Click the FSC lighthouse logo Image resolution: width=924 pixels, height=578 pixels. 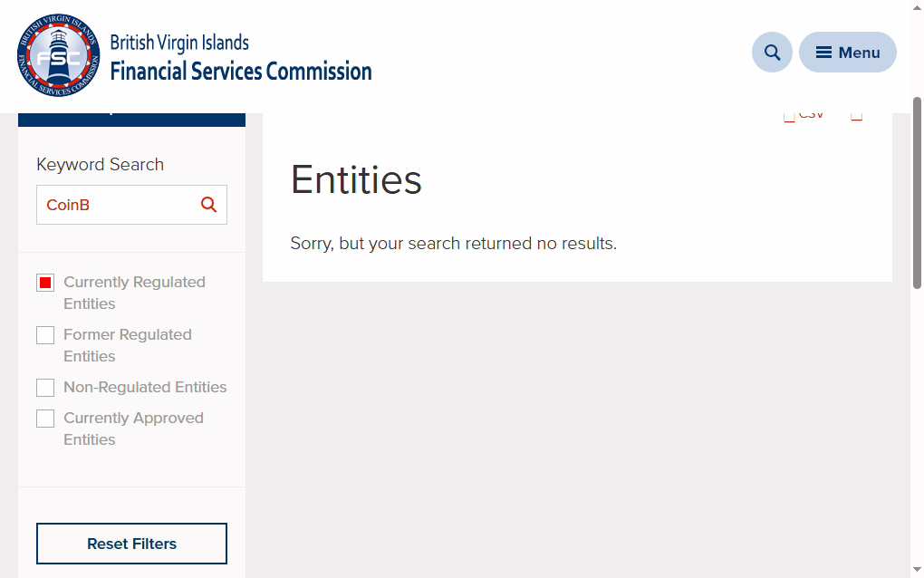point(58,55)
